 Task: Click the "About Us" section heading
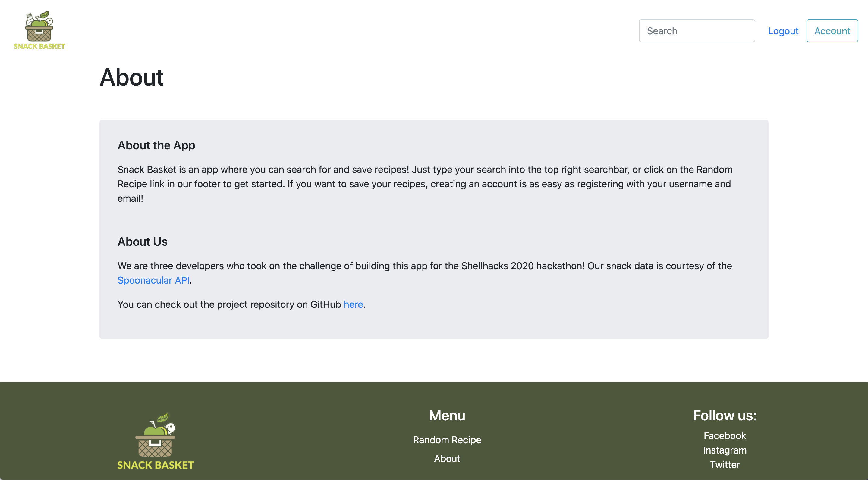(142, 242)
